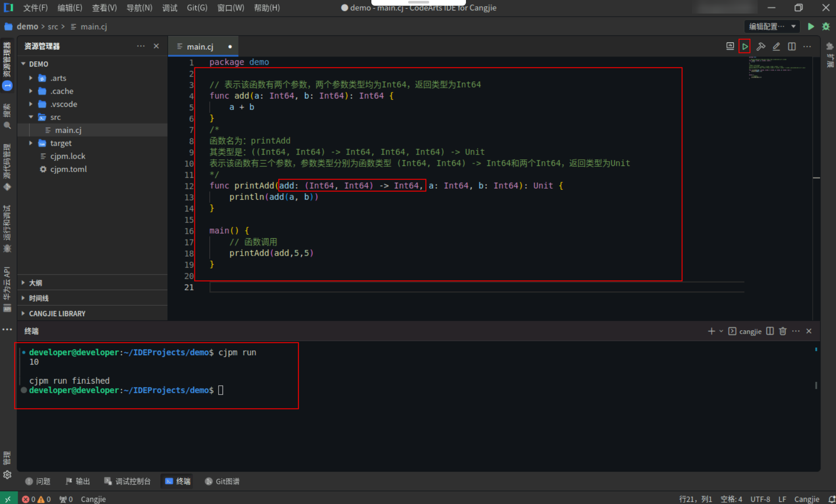
Task: Kill the terminal with the trash icon
Action: [783, 331]
